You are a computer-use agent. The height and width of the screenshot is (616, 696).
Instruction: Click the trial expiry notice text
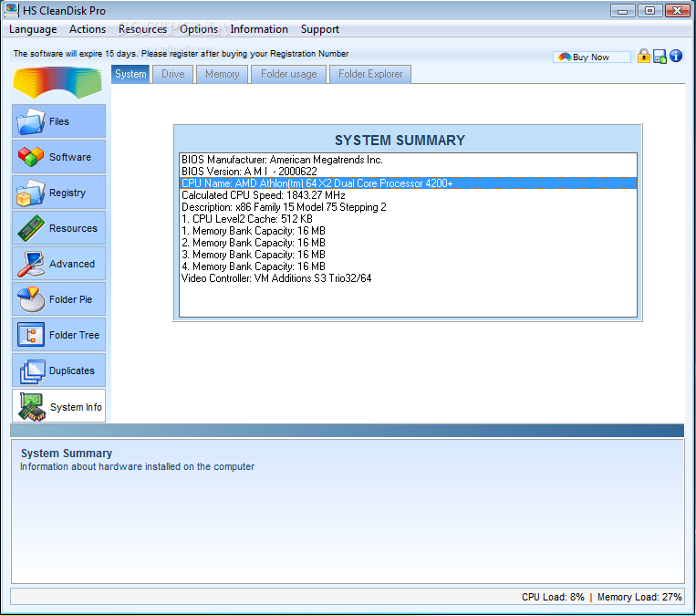tap(181, 54)
